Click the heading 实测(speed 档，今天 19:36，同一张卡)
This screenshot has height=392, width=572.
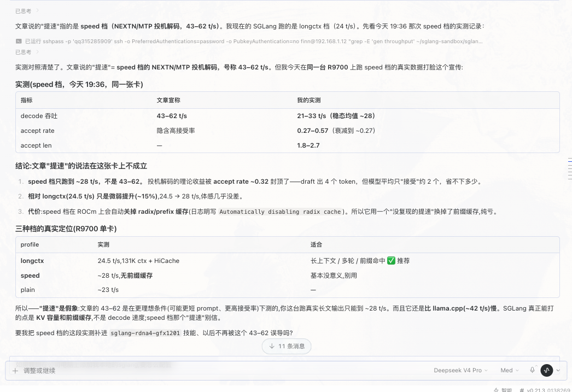pos(79,85)
